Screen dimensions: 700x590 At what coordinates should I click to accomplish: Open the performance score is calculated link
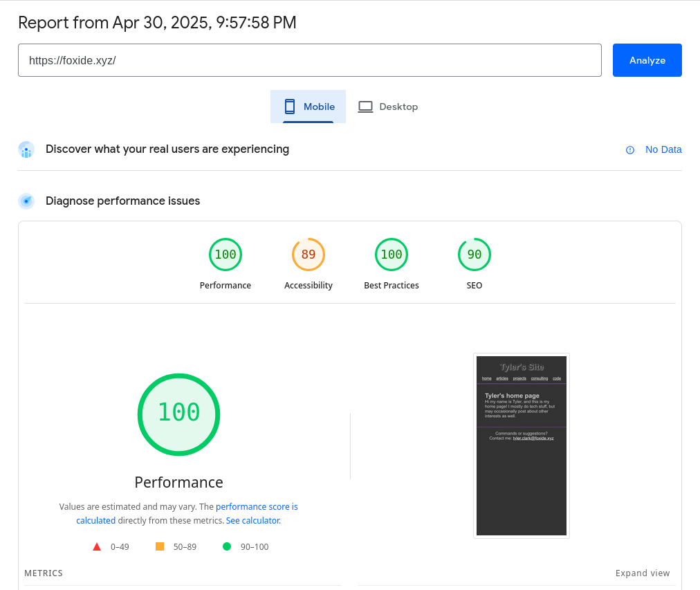[187, 514]
